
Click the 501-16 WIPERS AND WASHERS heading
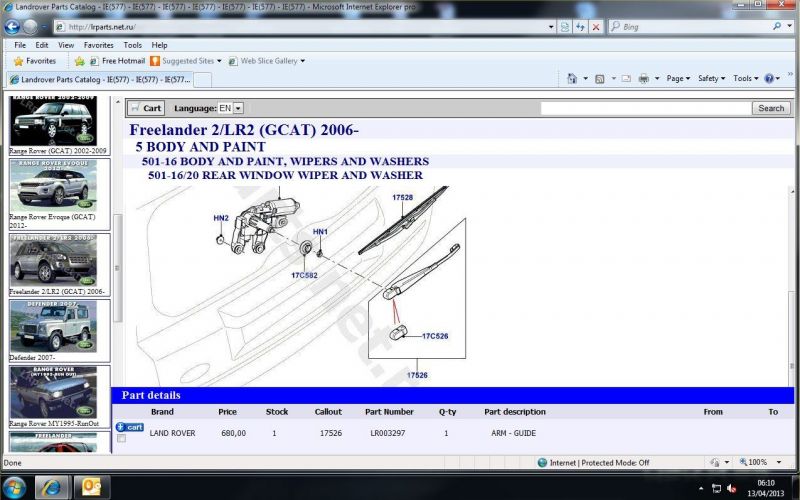[x=285, y=161]
